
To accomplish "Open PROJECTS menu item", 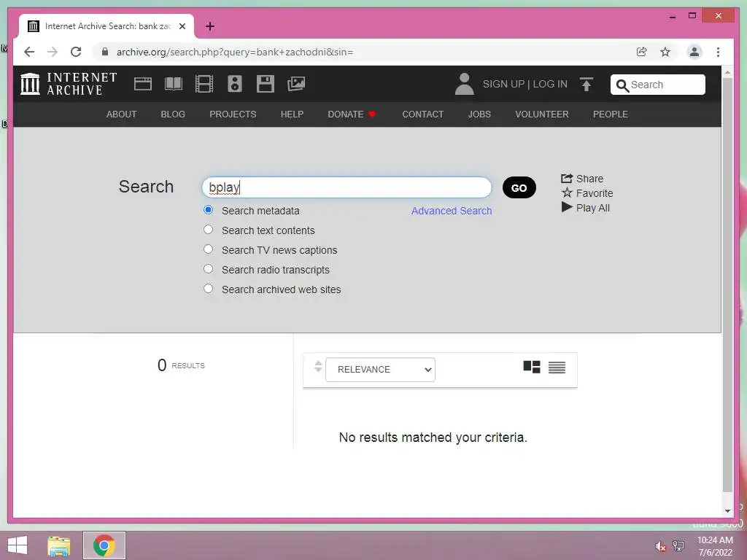I will pos(233,114).
